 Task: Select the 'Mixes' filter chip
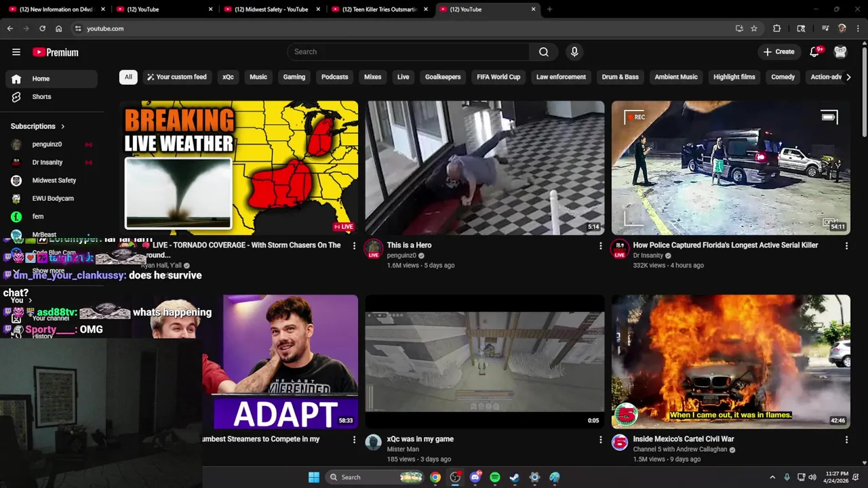373,77
